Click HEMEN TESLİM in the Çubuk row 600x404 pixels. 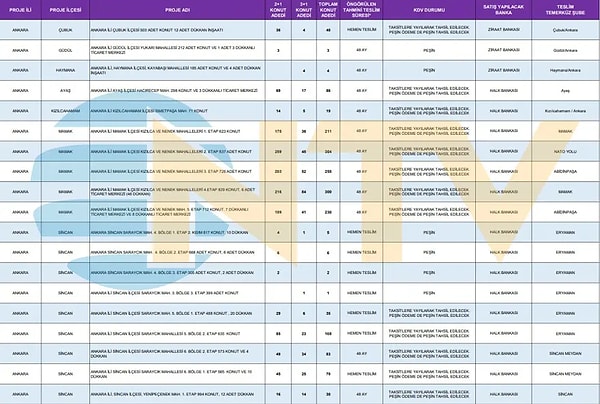(x=361, y=30)
